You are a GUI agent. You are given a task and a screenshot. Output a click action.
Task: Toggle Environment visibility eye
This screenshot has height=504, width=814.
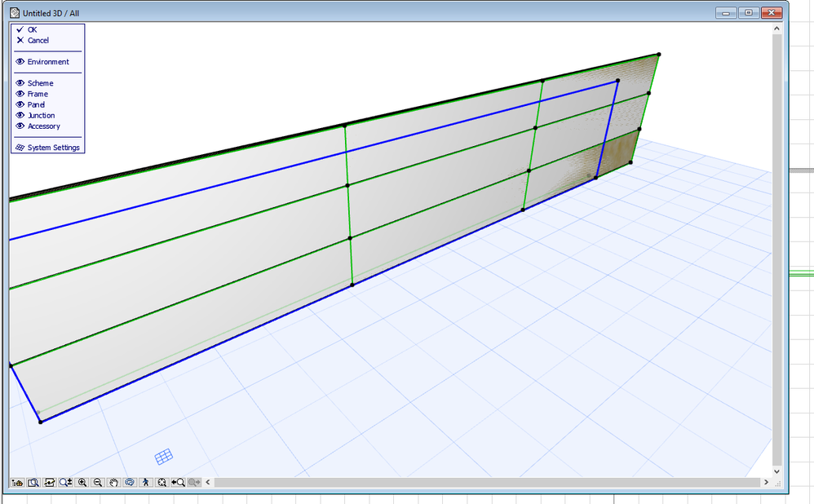tap(20, 62)
